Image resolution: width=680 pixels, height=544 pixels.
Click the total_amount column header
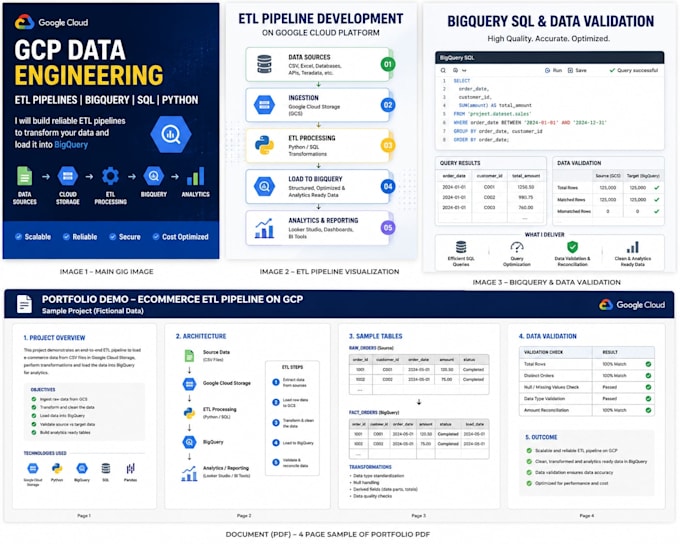click(x=526, y=176)
